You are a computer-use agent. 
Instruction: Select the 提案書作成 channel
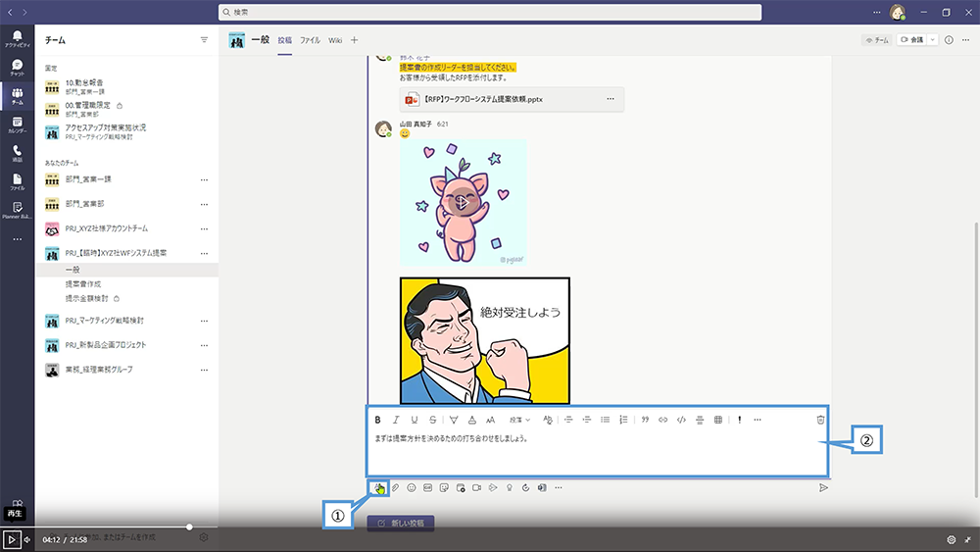click(x=83, y=283)
